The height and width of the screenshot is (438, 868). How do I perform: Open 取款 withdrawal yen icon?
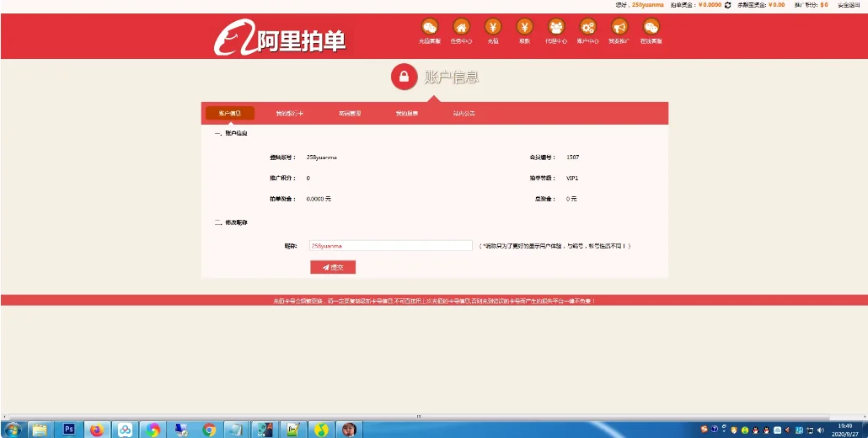[524, 28]
